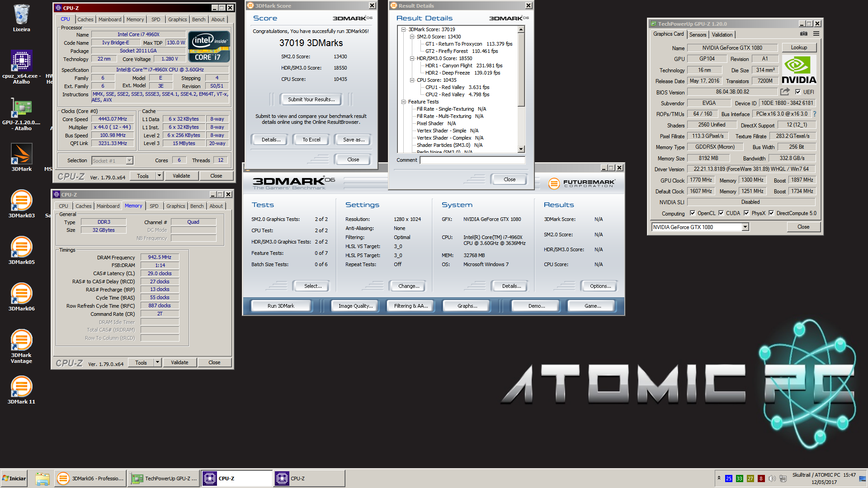Open the cpuz_x64.exe - Atalho desktop shortcut
Image resolution: width=868 pixels, height=488 pixels.
coord(21,66)
